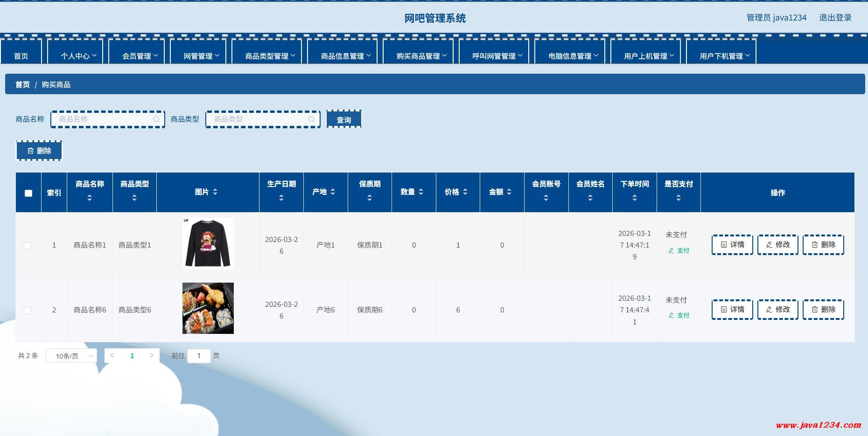
Task: Click the 查询 search button
Action: click(344, 120)
